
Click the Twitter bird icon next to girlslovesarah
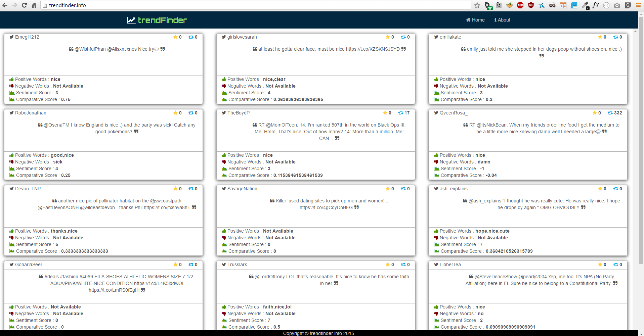point(224,37)
